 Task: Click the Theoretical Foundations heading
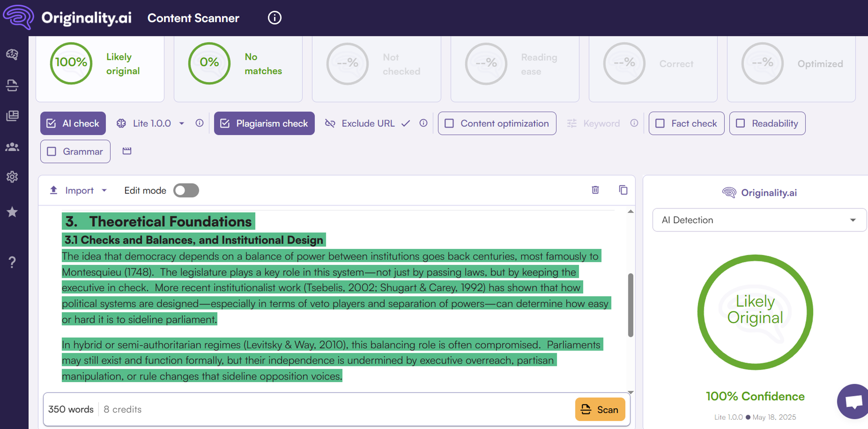click(158, 221)
